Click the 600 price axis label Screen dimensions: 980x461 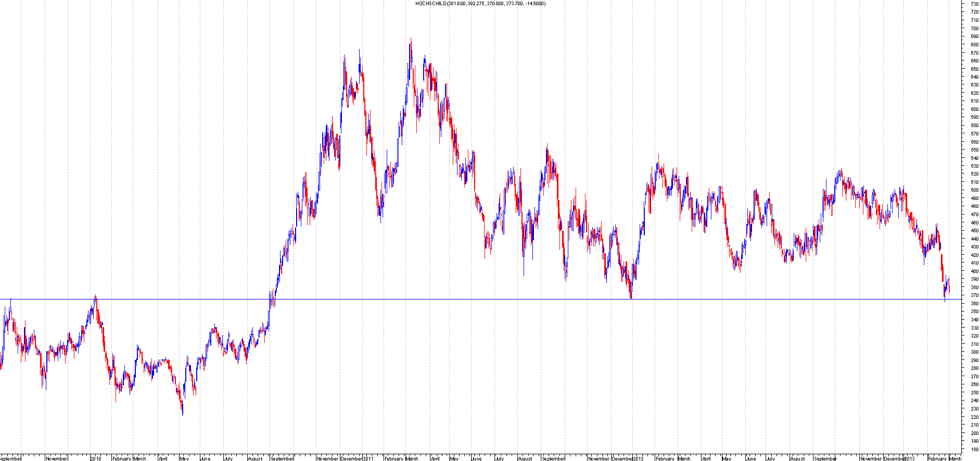(x=974, y=109)
